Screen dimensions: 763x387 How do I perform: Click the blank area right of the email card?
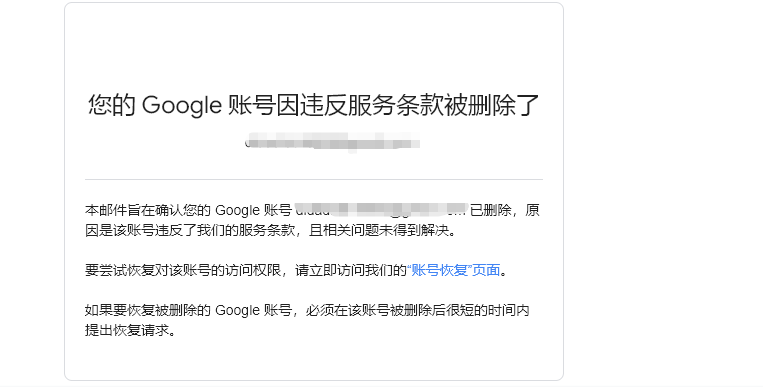coord(662,195)
